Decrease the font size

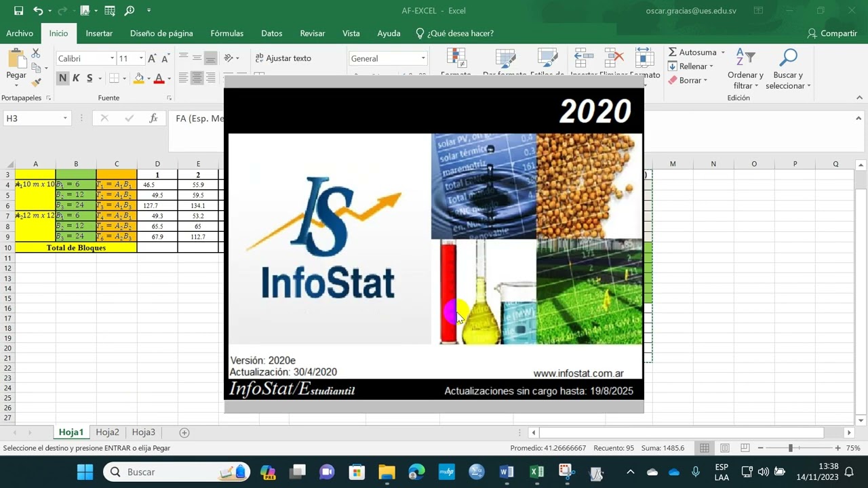tap(165, 58)
